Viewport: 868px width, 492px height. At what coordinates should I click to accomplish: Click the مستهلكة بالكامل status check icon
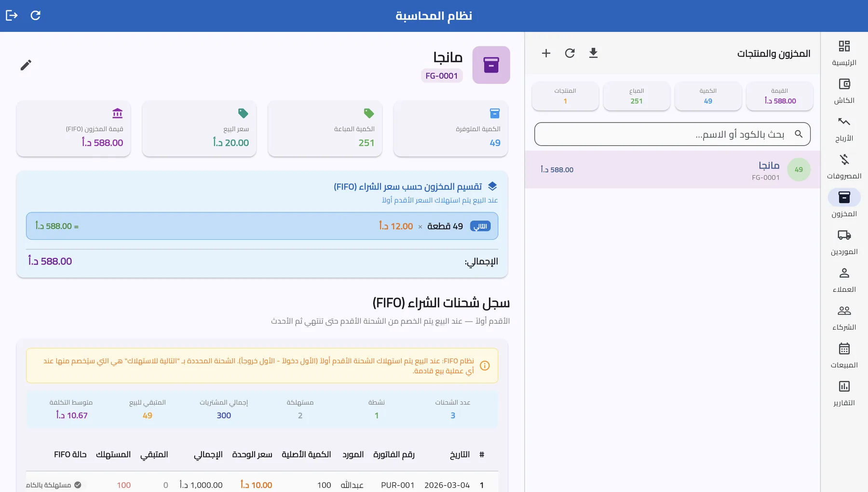click(x=78, y=485)
